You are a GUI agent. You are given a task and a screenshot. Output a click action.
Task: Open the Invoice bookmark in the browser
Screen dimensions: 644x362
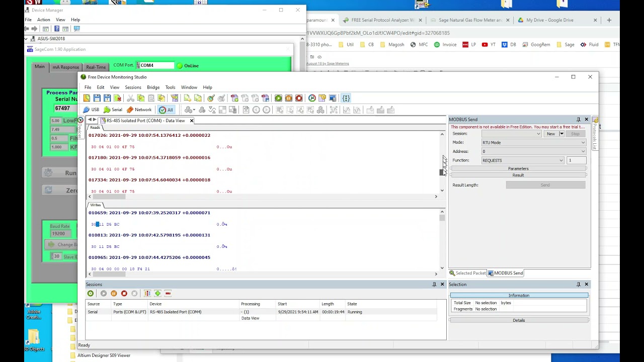coord(445,45)
